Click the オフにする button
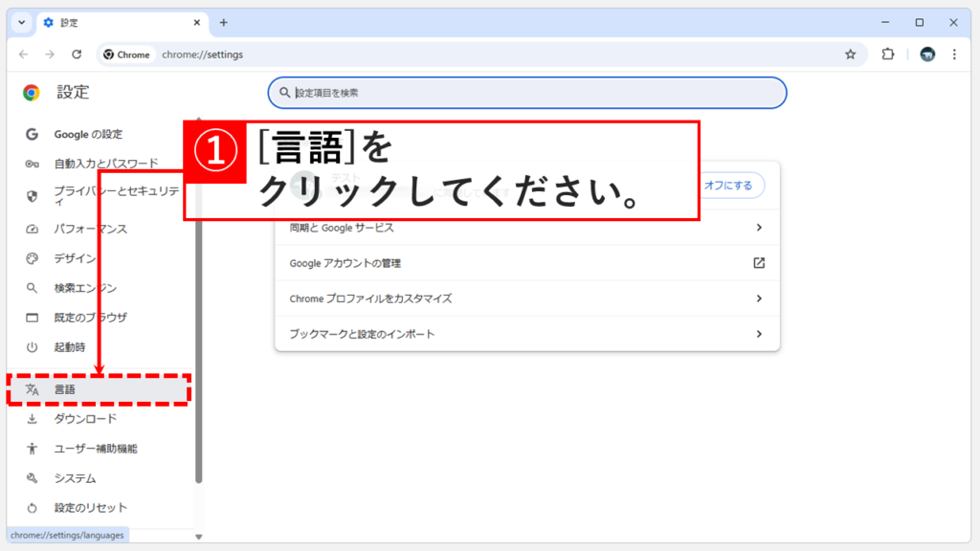The height and width of the screenshot is (551, 980). (728, 186)
